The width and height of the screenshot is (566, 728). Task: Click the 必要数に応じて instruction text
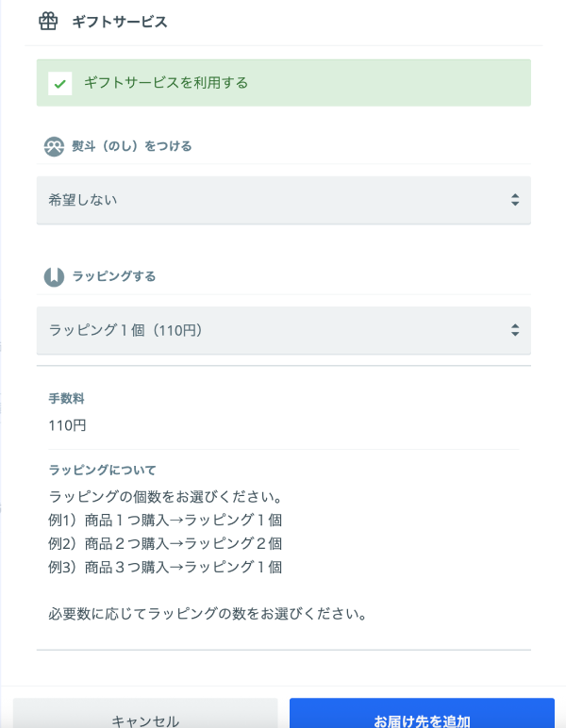coord(207,614)
